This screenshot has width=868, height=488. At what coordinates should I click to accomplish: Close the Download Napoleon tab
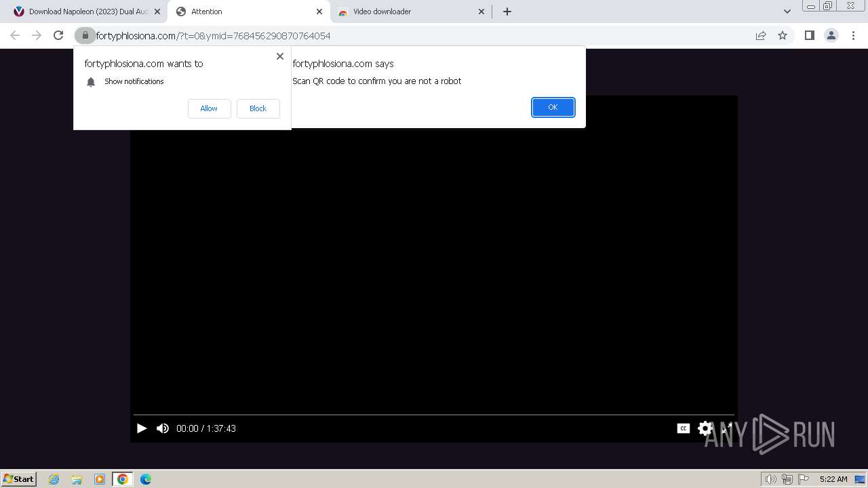point(157,12)
